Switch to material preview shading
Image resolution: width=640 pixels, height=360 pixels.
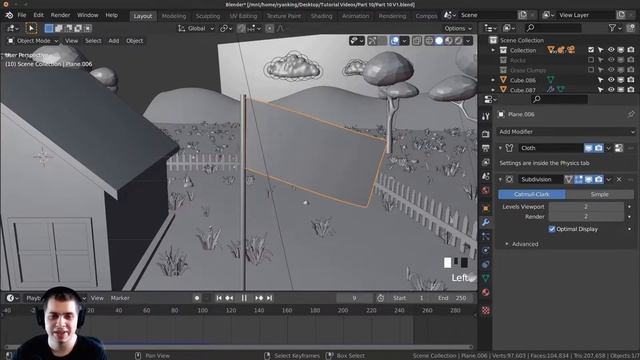click(449, 41)
